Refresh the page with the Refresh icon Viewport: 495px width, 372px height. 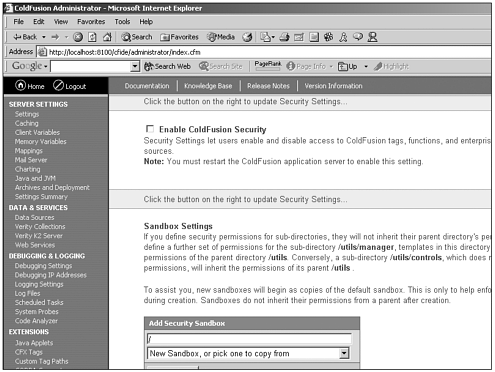pos(92,37)
